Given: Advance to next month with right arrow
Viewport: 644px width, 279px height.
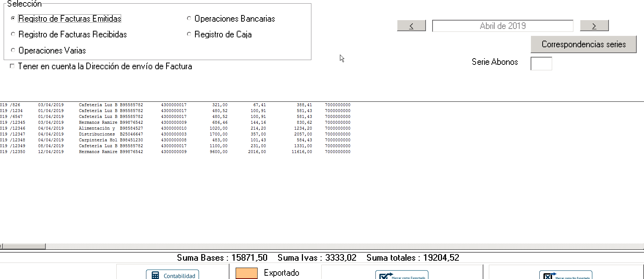Looking at the screenshot, I should coord(594,26).
